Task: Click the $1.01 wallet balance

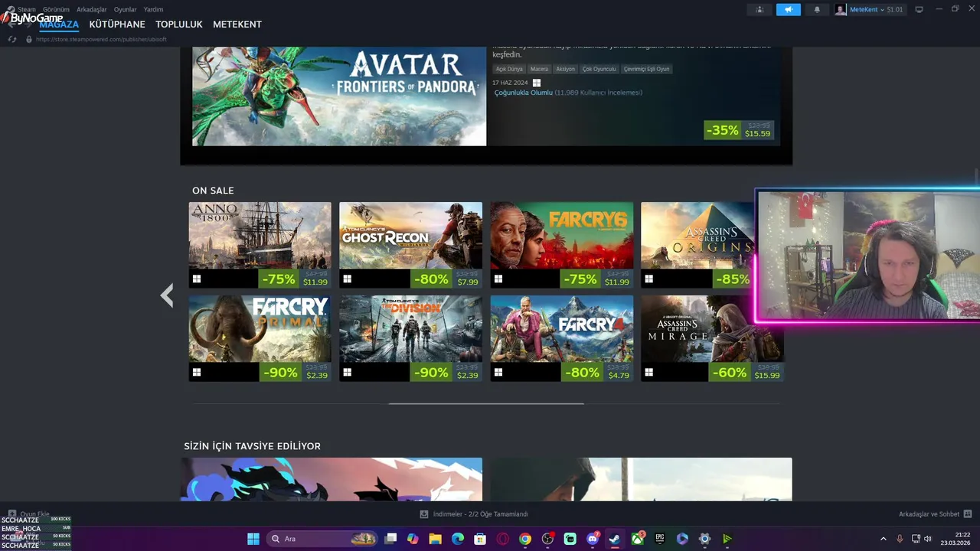Action: click(x=895, y=9)
